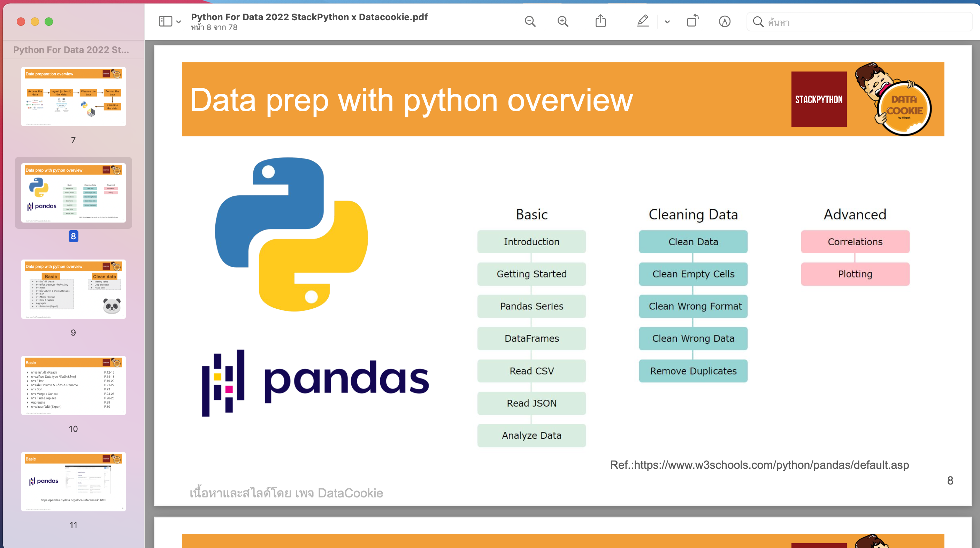The image size is (980, 548).
Task: Open the sidebar view options chevron
Action: click(178, 22)
